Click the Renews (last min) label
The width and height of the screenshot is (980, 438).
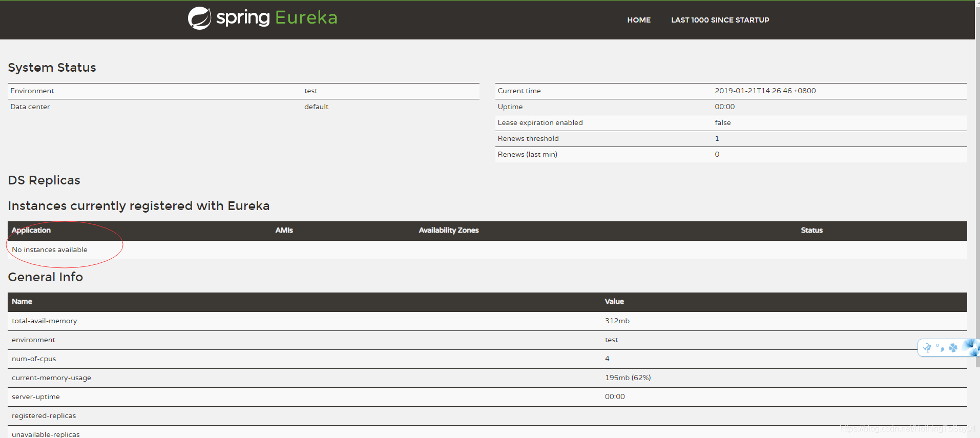527,154
